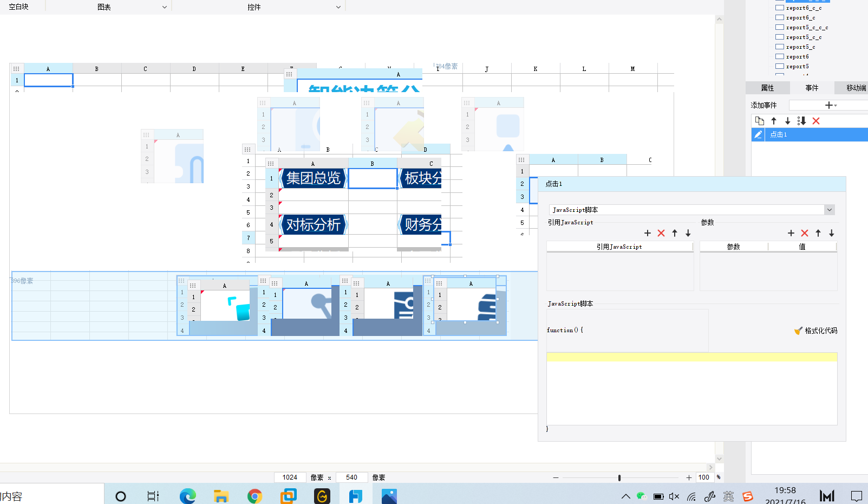Select the 点击1 event row
The width and height of the screenshot is (868, 504).
pyautogui.click(x=810, y=134)
